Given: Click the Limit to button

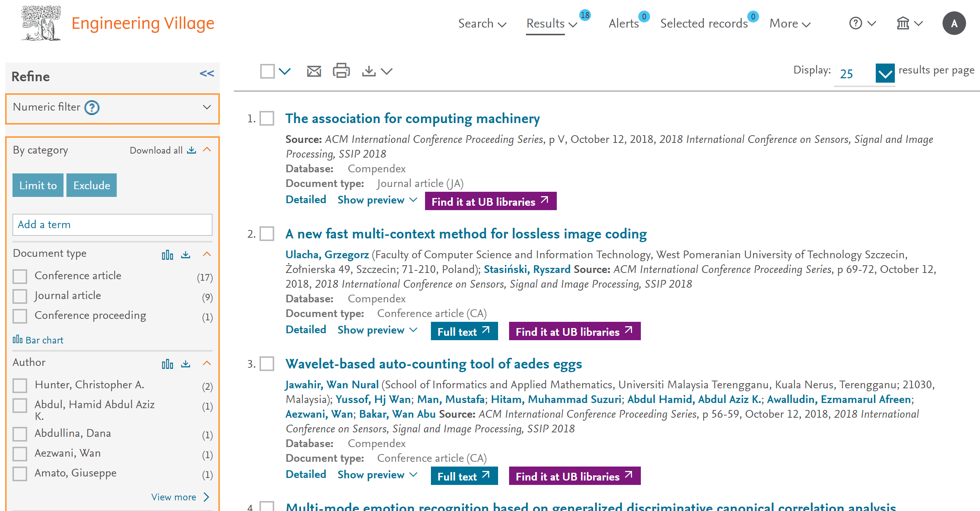Looking at the screenshot, I should pyautogui.click(x=38, y=186).
